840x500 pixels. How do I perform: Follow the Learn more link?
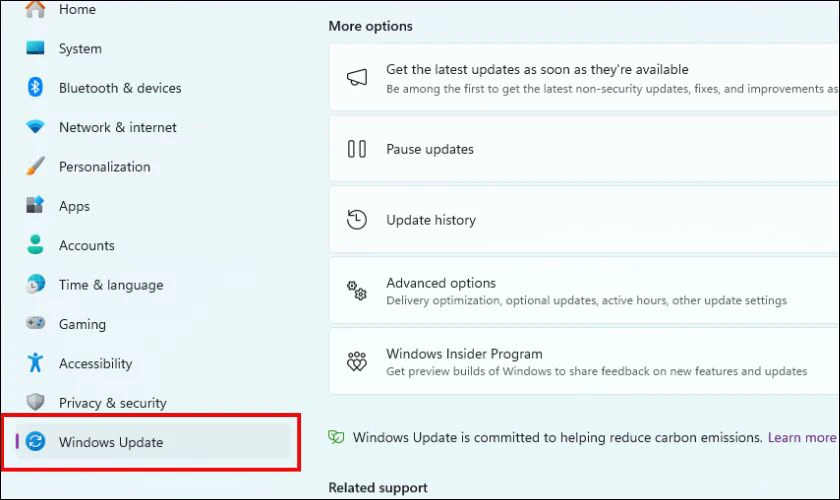[x=802, y=437]
